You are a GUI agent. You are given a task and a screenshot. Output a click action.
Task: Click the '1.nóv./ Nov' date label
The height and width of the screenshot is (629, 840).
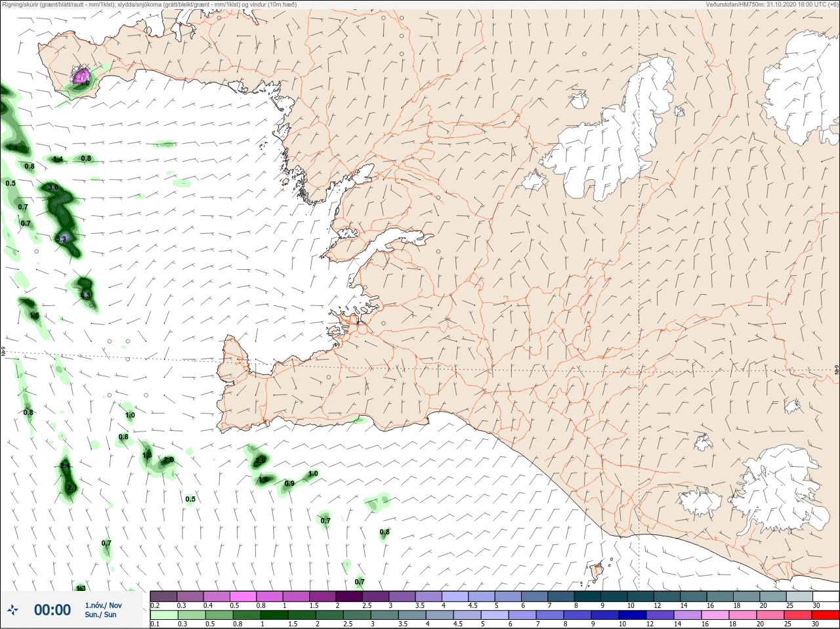point(103,605)
